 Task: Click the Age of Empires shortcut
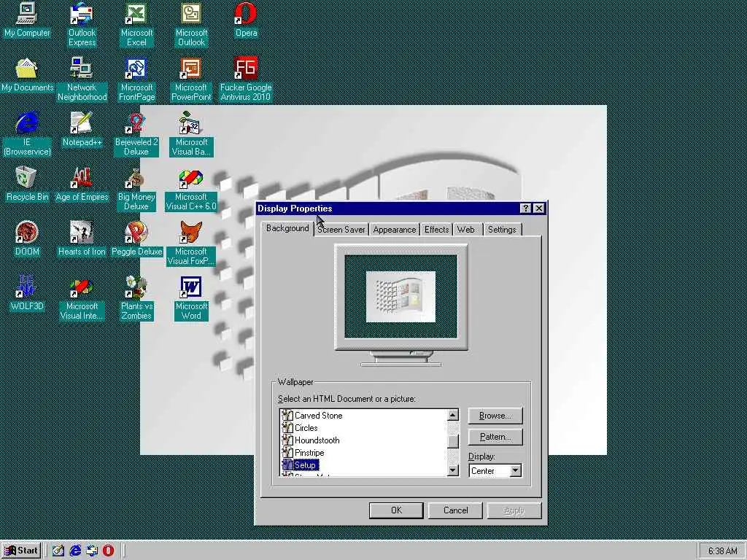[82, 184]
